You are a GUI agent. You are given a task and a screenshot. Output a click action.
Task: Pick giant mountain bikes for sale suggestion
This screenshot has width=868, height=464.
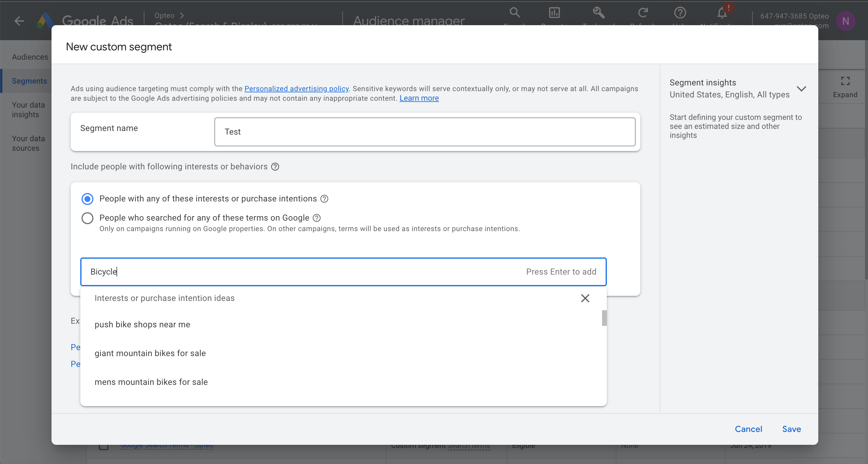click(x=150, y=353)
